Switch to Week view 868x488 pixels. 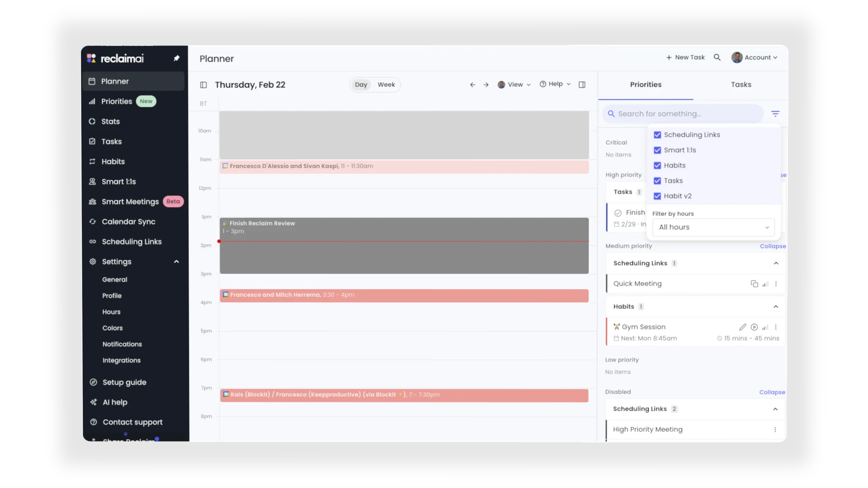(386, 84)
